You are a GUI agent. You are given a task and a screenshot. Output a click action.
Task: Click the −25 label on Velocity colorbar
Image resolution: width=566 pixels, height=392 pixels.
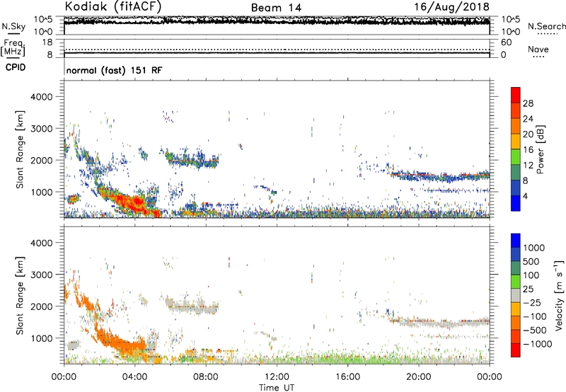(x=532, y=303)
